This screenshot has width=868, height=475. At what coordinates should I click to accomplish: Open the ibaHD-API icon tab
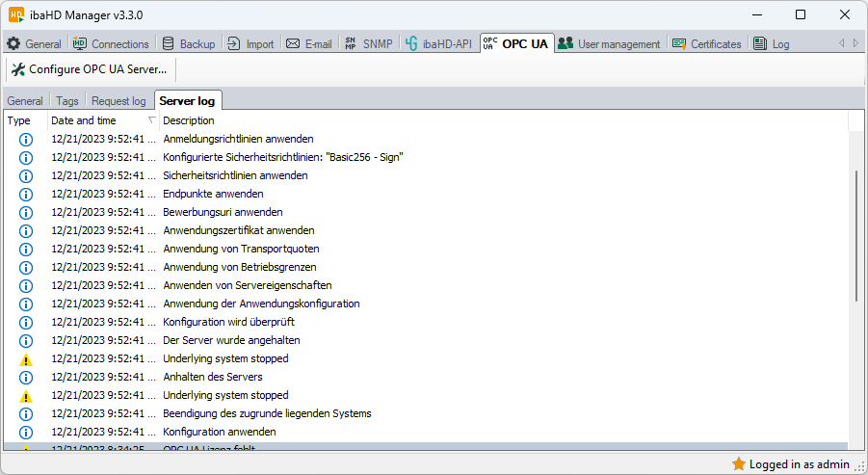(x=411, y=44)
